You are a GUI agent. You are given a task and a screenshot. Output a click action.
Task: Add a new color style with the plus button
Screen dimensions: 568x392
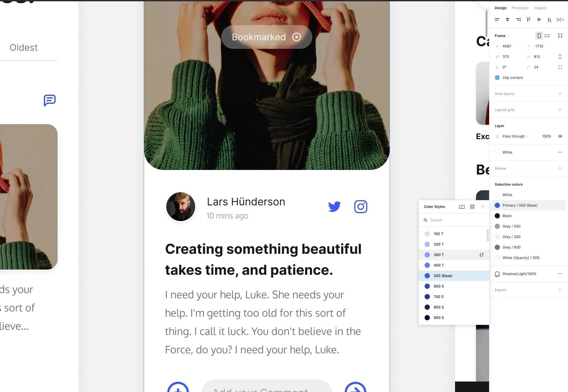click(483, 207)
